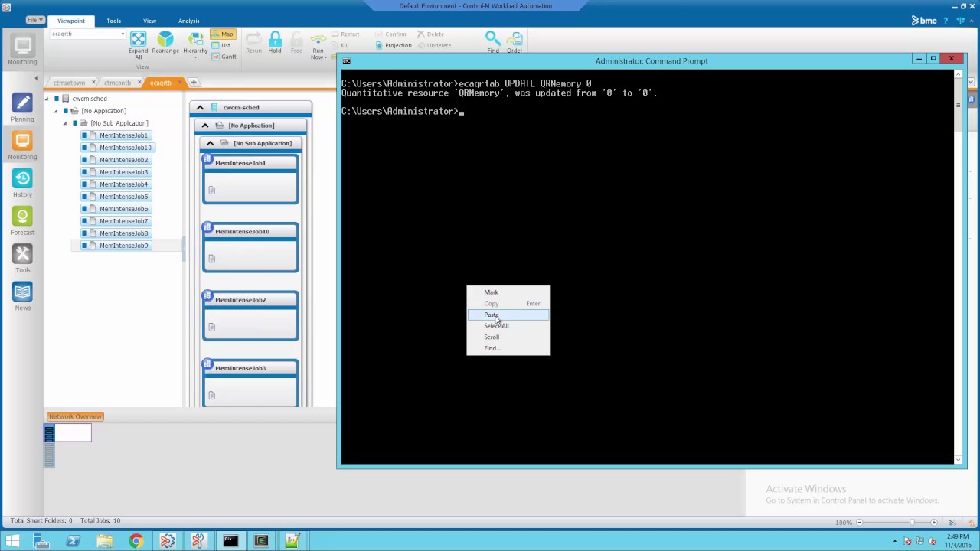
Task: Click the Restart button in ribbon
Action: [x=345, y=34]
